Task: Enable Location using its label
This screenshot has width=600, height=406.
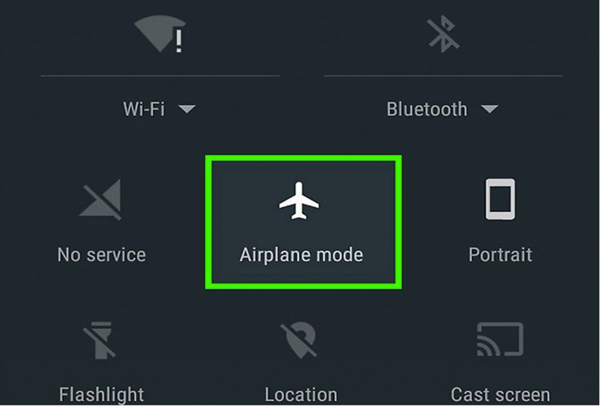Action: pos(301,395)
